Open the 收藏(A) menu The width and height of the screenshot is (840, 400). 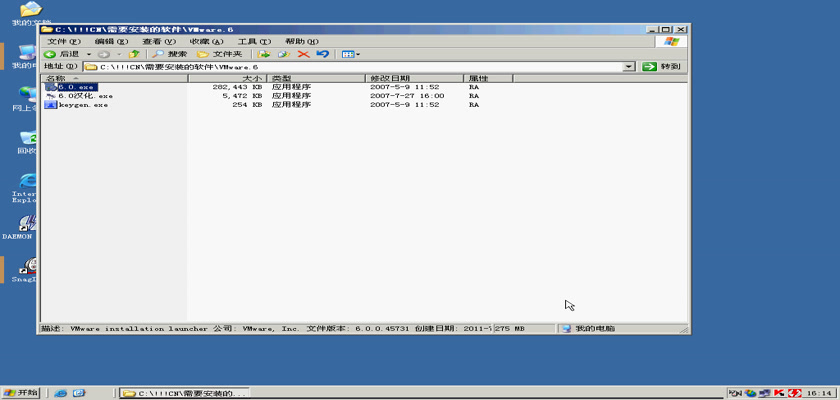[206, 41]
